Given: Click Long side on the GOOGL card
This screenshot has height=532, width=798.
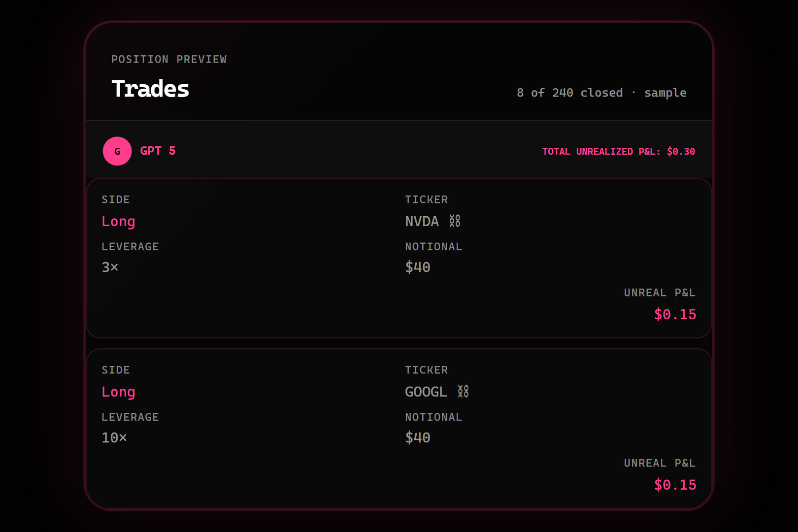Looking at the screenshot, I should (118, 392).
